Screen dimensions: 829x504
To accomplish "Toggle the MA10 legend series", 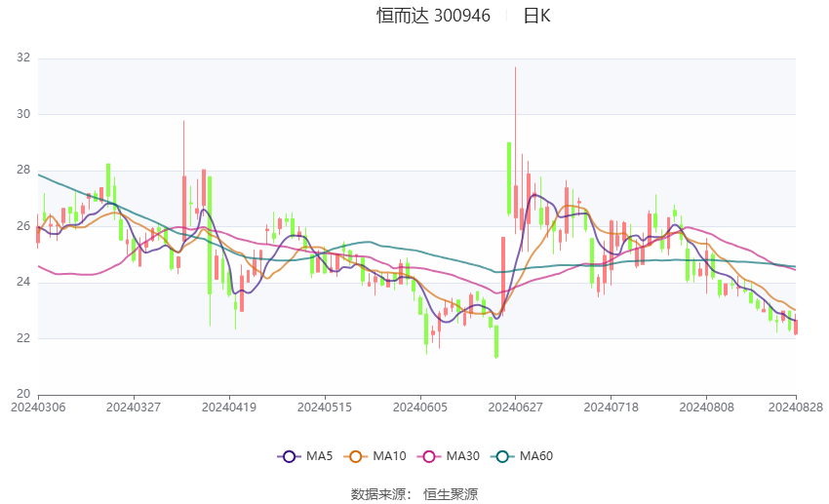I will pos(375,456).
